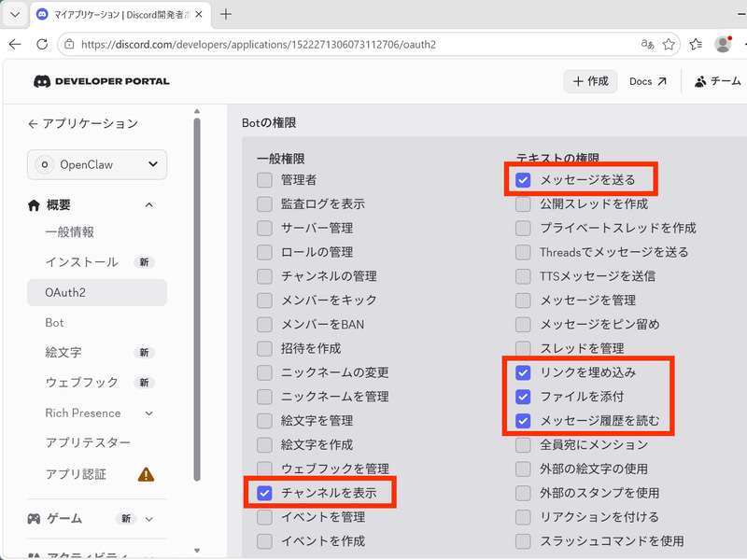Image resolution: width=747 pixels, height=560 pixels.
Task: Open browser profile avatar
Action: click(x=723, y=44)
